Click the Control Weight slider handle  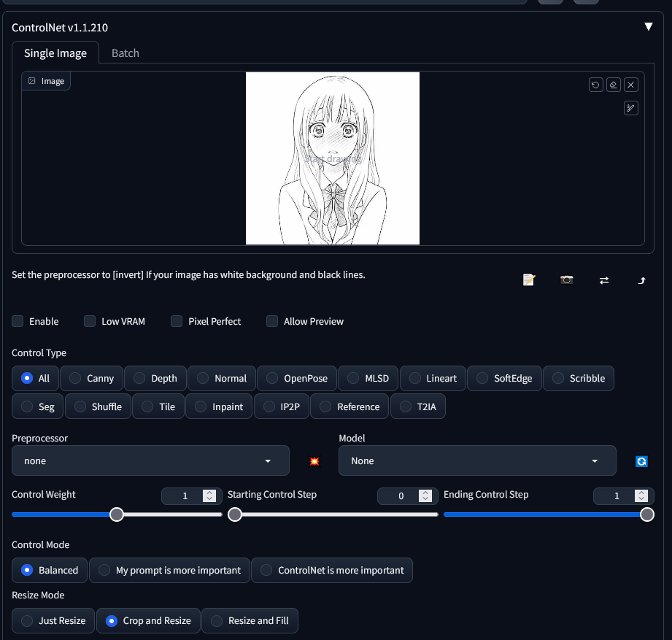coord(117,514)
